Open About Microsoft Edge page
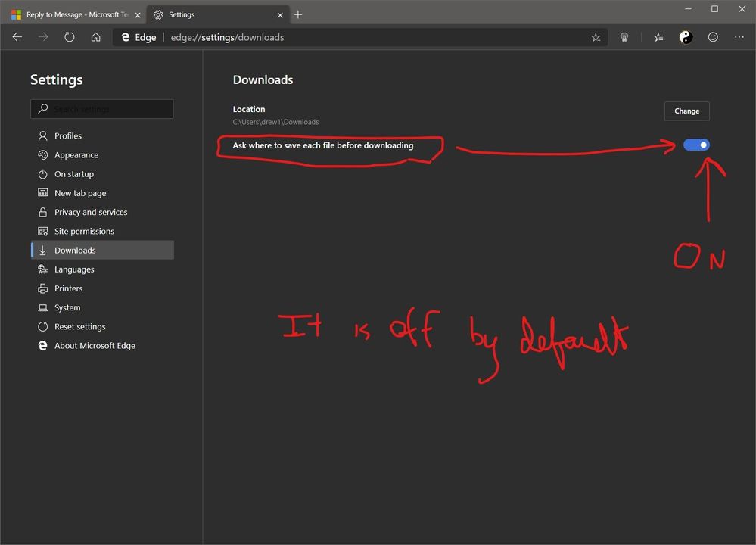Viewport: 756px width, 545px height. tap(102, 346)
